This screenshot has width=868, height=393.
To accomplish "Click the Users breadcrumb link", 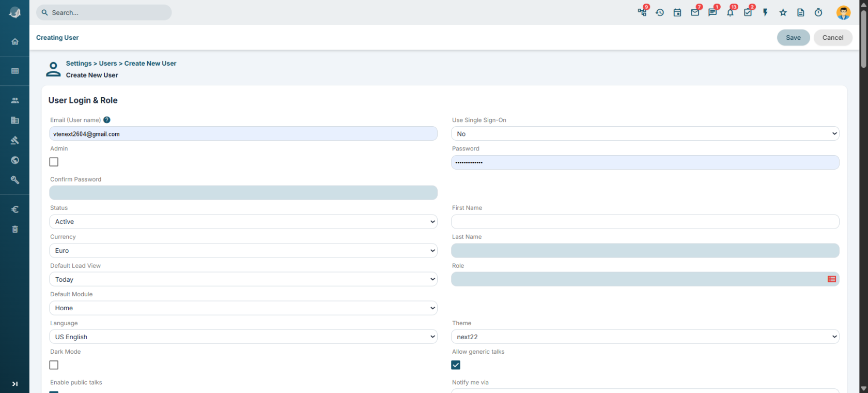I will [x=108, y=63].
